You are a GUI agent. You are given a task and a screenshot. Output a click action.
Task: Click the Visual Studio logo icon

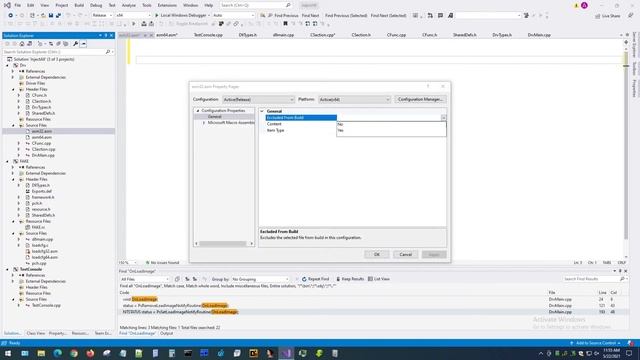pos(7,5)
